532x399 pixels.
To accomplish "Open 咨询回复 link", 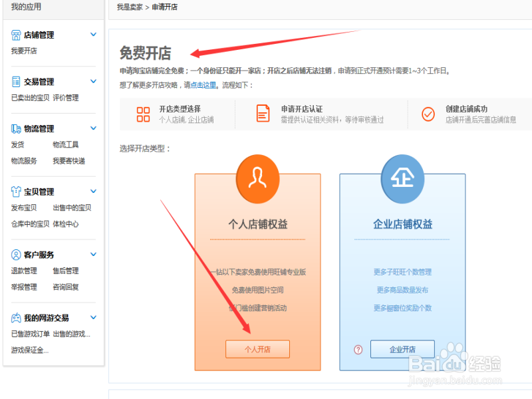I will point(66,287).
